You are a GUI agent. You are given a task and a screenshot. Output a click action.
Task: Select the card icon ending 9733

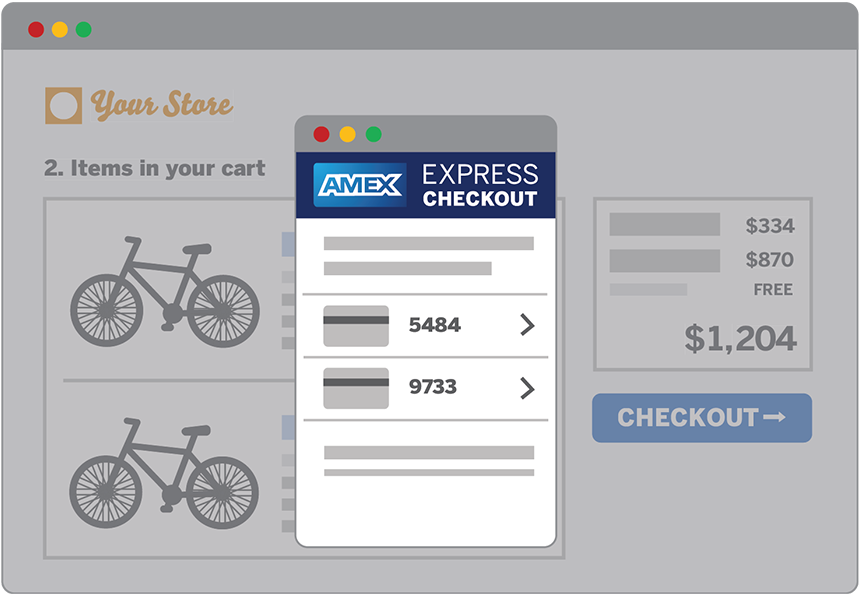356,388
